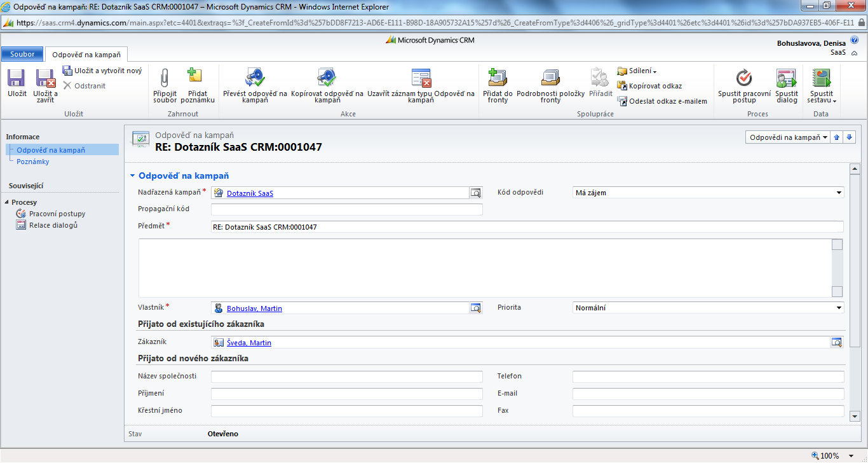This screenshot has height=463, width=868.
Task: Open the Sdílení dropdown
Action: [x=637, y=71]
